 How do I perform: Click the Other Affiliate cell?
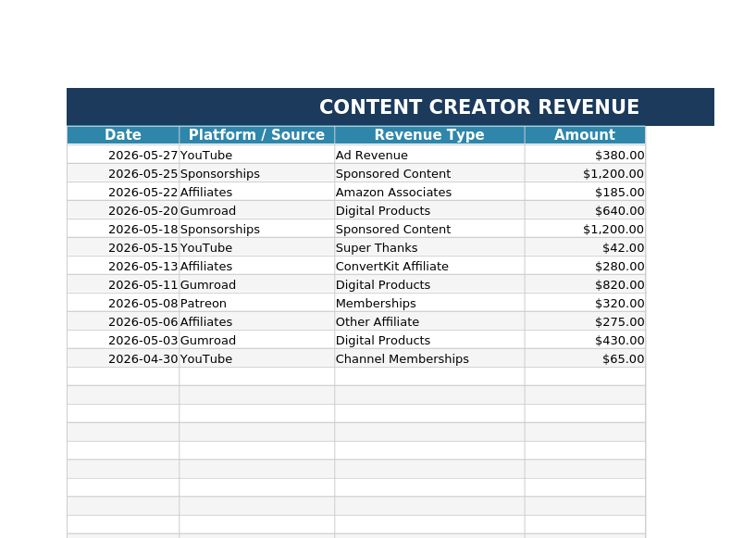(x=429, y=322)
